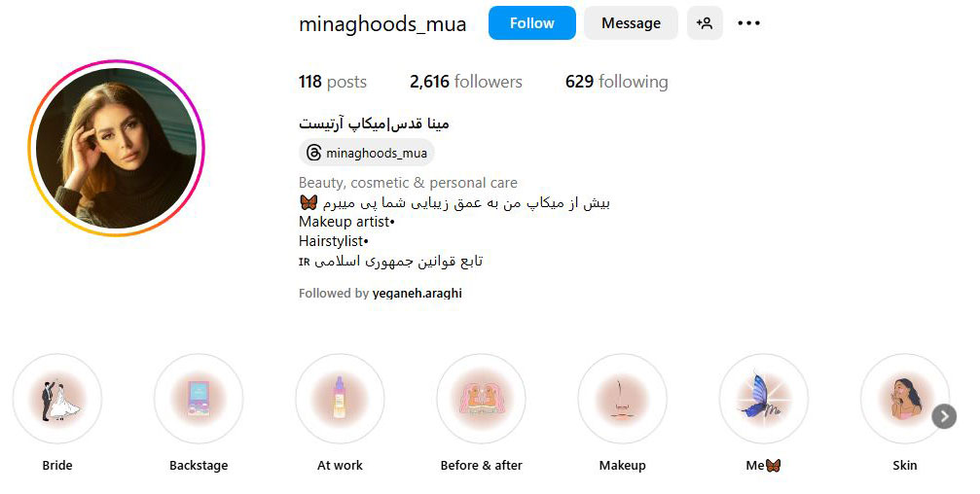Open the Bride story highlight
The image size is (980, 494).
(56, 399)
